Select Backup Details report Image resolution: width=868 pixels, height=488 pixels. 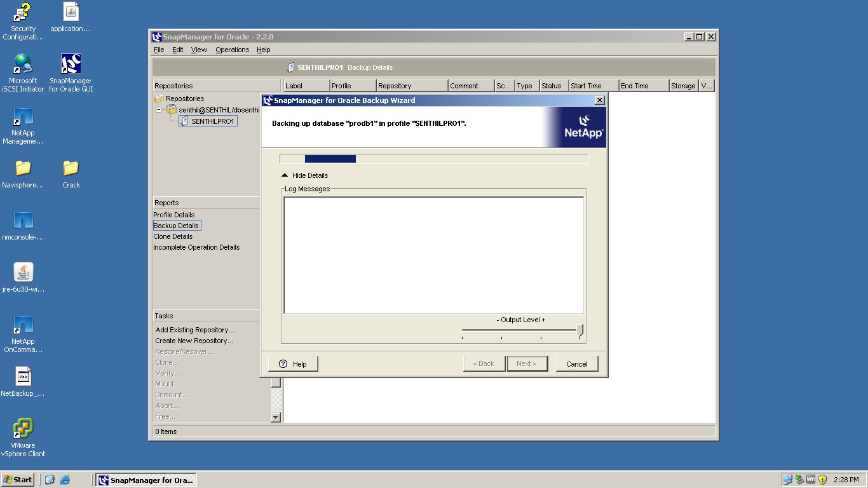coord(176,226)
